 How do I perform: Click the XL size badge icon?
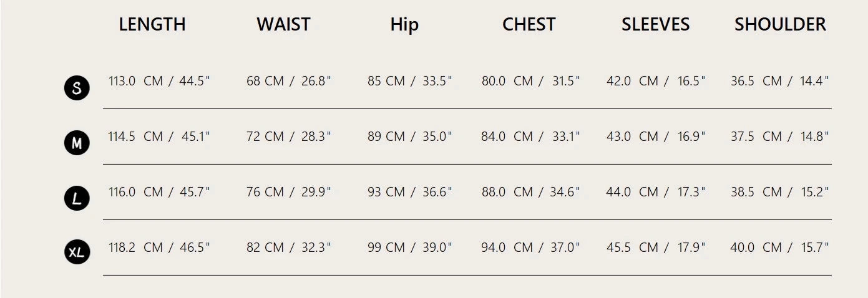pos(77,252)
